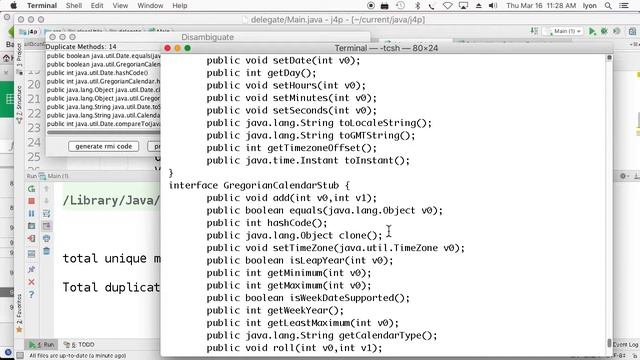Click the screen recording icon in menu bar

click(371, 6)
